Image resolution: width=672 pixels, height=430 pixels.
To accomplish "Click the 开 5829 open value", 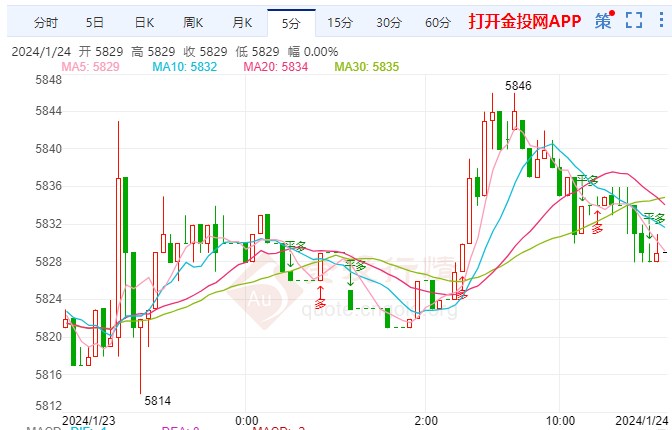I will point(101,52).
